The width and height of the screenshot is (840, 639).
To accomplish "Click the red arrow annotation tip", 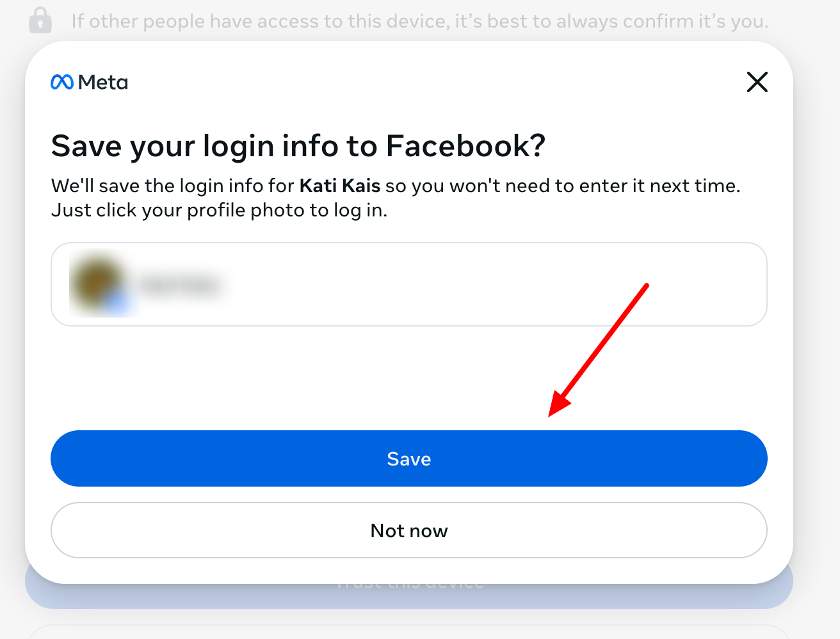I will 551,414.
